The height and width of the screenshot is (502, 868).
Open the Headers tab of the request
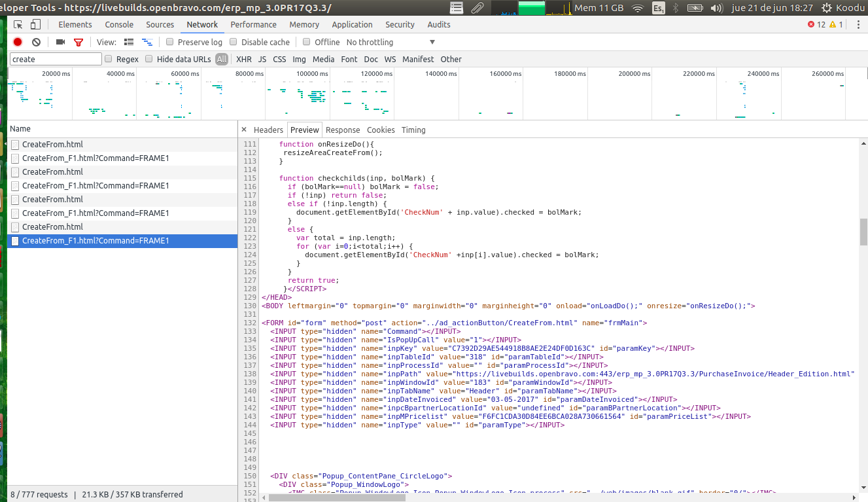(268, 130)
